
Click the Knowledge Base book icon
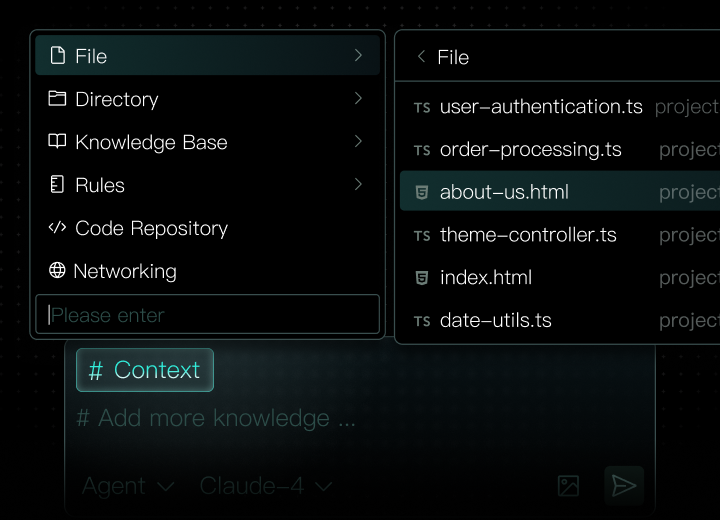click(x=57, y=142)
